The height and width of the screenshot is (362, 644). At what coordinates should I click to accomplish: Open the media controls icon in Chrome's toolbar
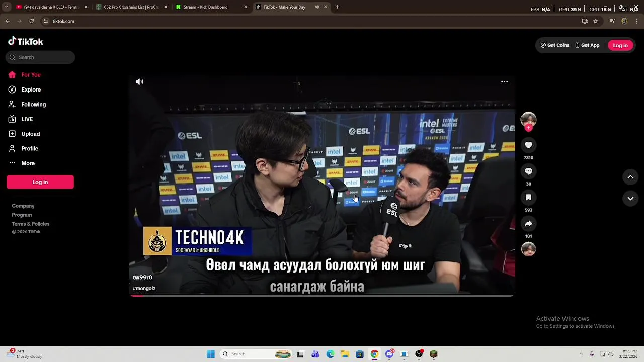[612, 21]
